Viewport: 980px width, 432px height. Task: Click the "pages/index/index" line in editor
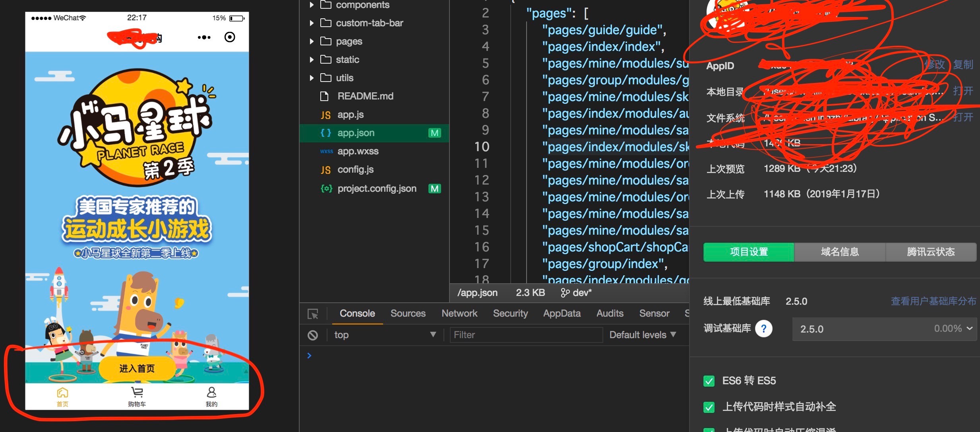pos(603,47)
